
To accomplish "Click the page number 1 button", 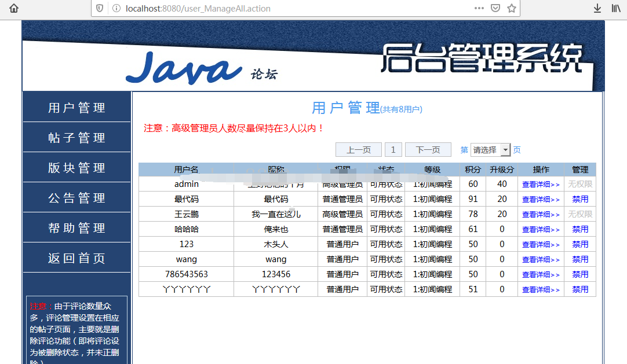I will 393,150.
